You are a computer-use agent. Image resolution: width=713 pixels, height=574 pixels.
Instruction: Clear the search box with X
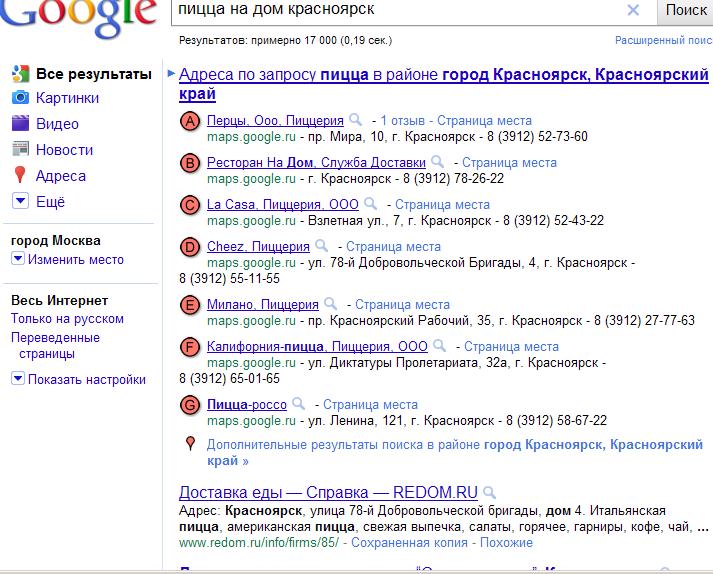click(x=633, y=10)
